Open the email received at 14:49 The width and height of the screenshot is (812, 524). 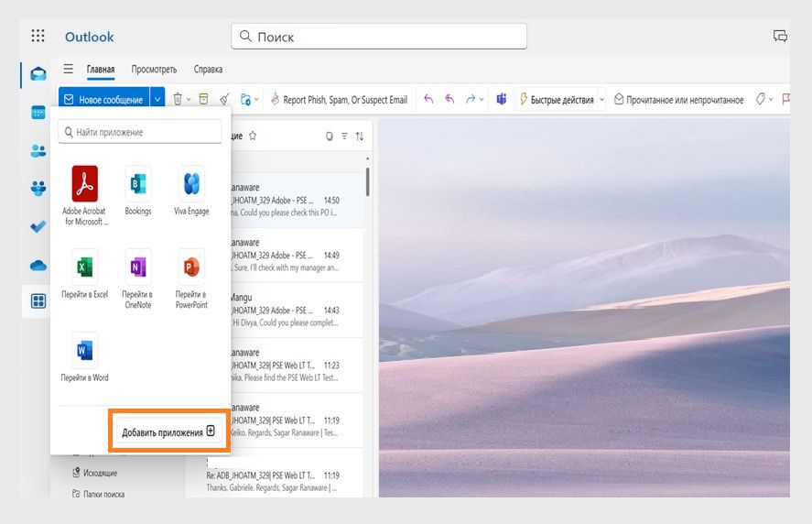[297, 255]
